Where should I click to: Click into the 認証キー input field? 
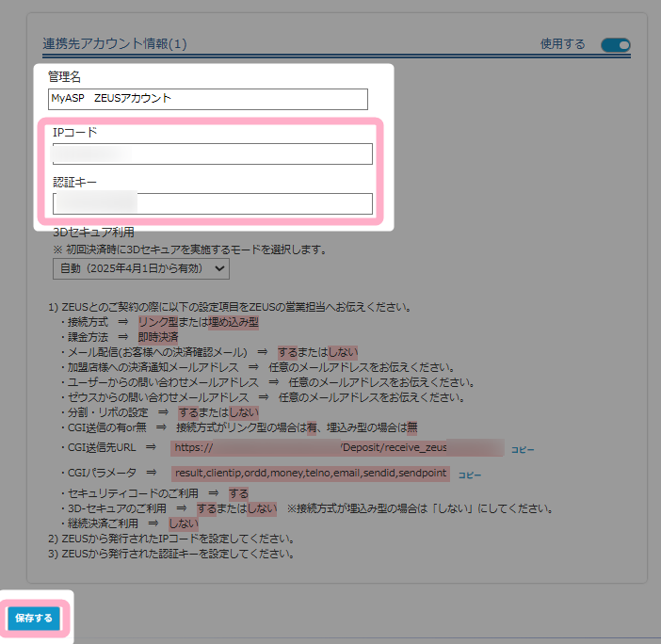coord(213,203)
